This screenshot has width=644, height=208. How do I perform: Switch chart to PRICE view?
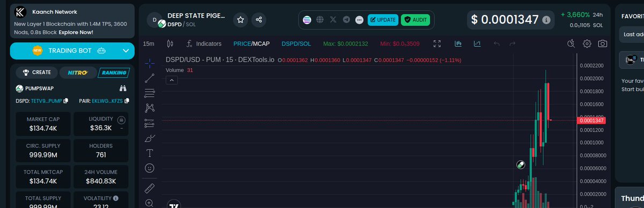241,44
